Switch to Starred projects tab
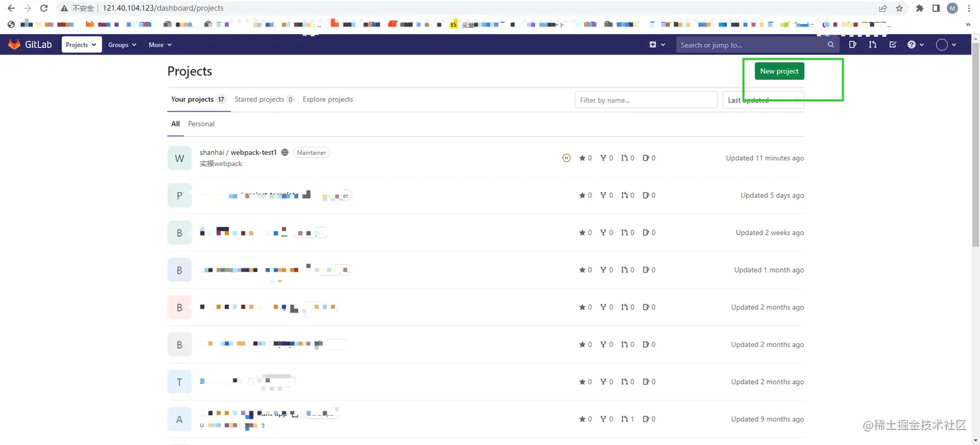Image resolution: width=980 pixels, height=445 pixels. click(264, 99)
